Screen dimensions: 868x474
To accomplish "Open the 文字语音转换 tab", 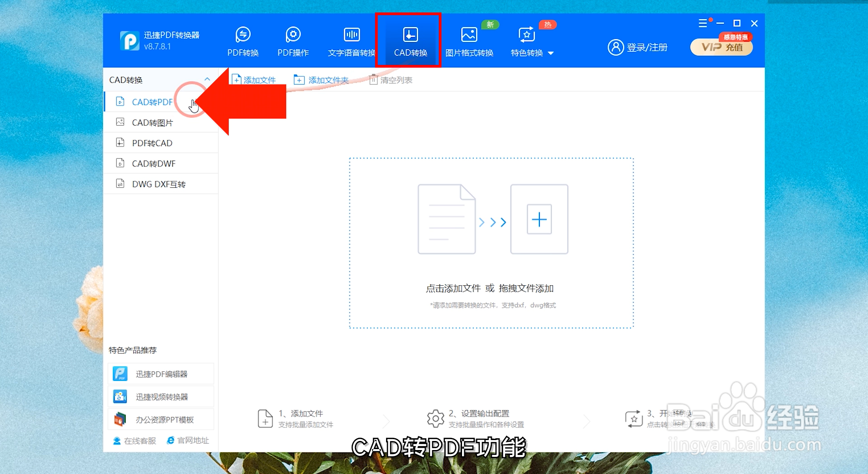I will pos(352,42).
